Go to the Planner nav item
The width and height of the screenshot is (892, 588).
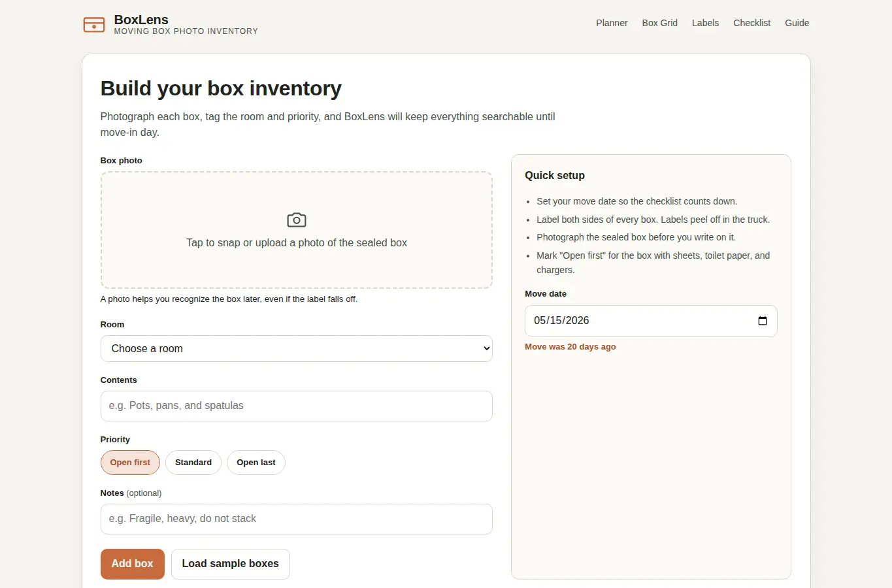pyautogui.click(x=612, y=23)
